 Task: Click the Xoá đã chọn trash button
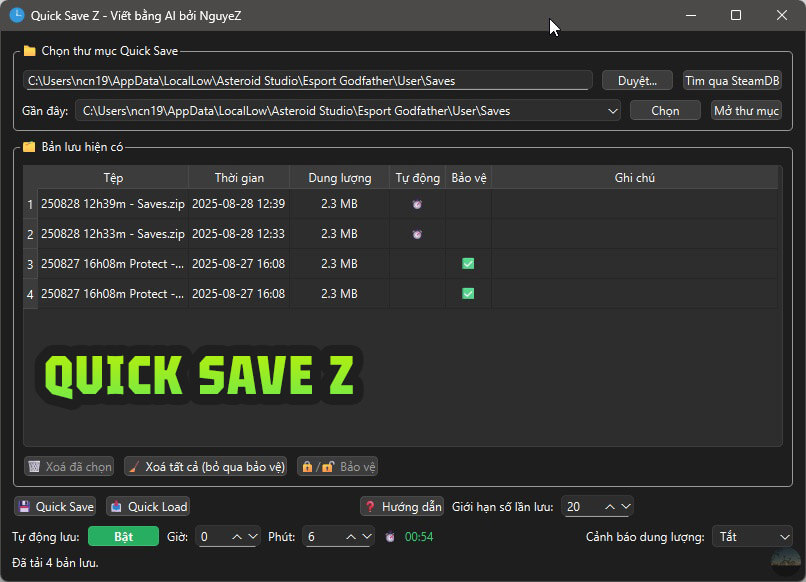tap(70, 467)
